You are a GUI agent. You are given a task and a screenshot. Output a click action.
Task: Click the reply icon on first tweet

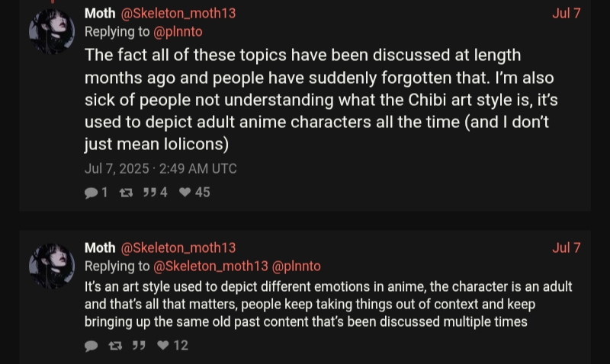[91, 193]
